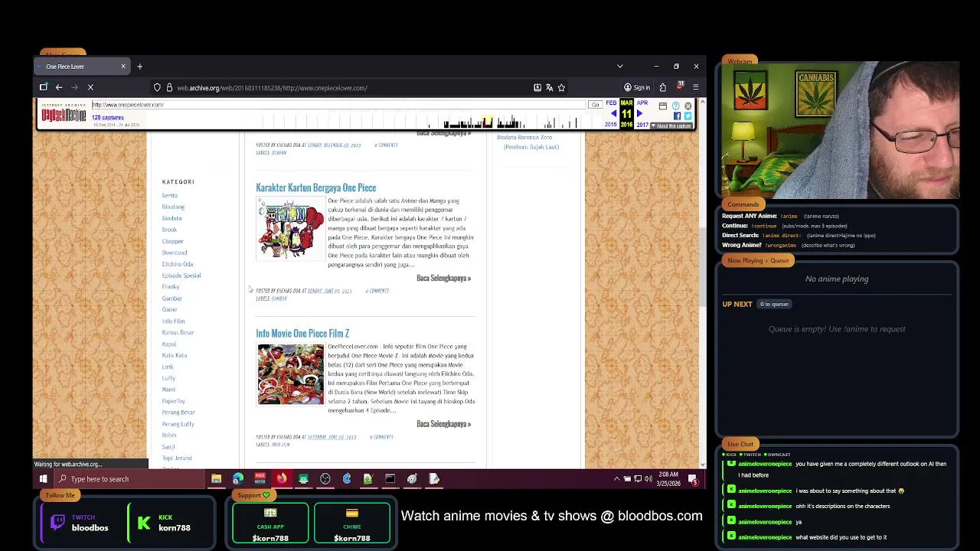Click the translate page icon
Image resolution: width=980 pixels, height=551 pixels.
pyautogui.click(x=549, y=87)
